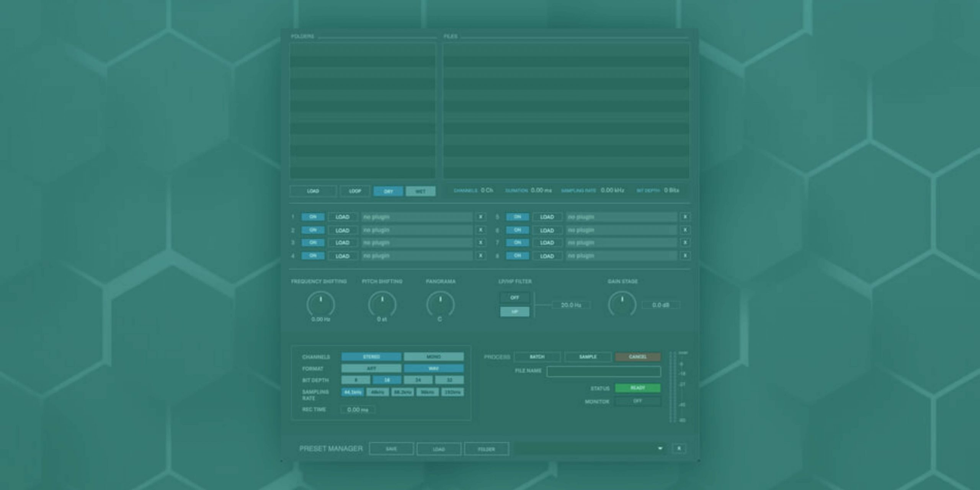Click the 0.0 dB gain value field
The height and width of the screenshot is (490, 980).
tap(661, 305)
